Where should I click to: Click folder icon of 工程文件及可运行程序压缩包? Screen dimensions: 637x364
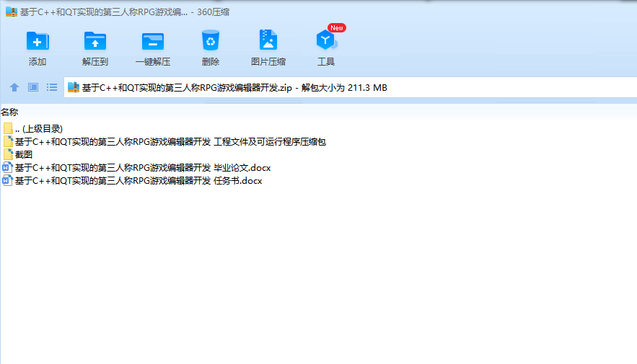8,141
